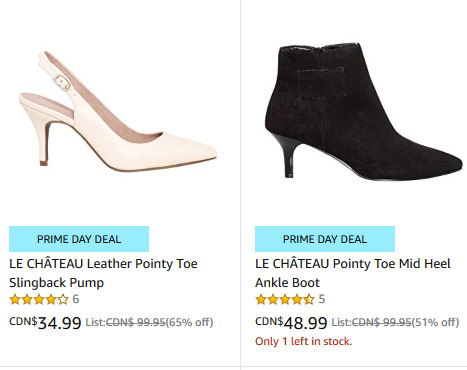Open the 6 reviews count for the pump
The height and width of the screenshot is (370, 467).
[x=76, y=299]
